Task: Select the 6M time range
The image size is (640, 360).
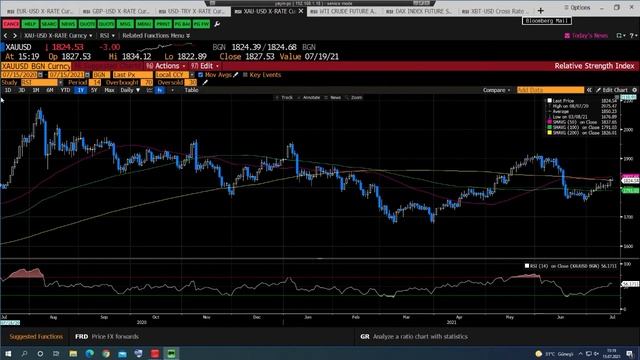Action: click(x=50, y=90)
